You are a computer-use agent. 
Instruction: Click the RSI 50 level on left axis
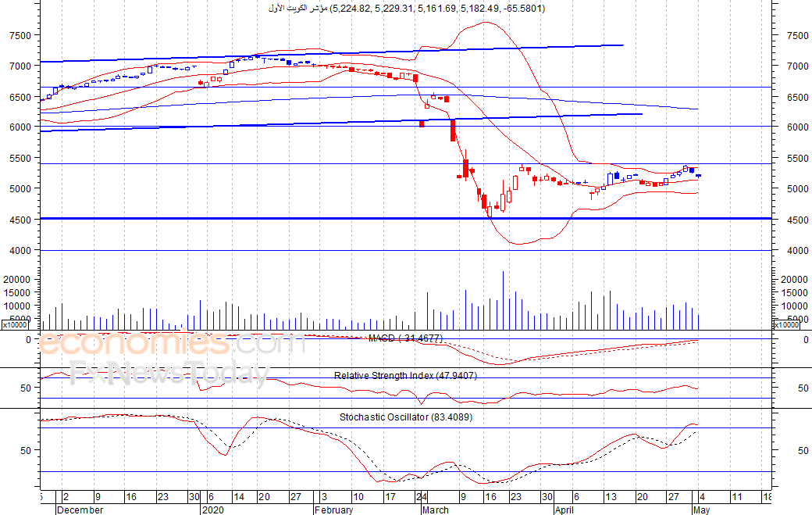point(26,388)
